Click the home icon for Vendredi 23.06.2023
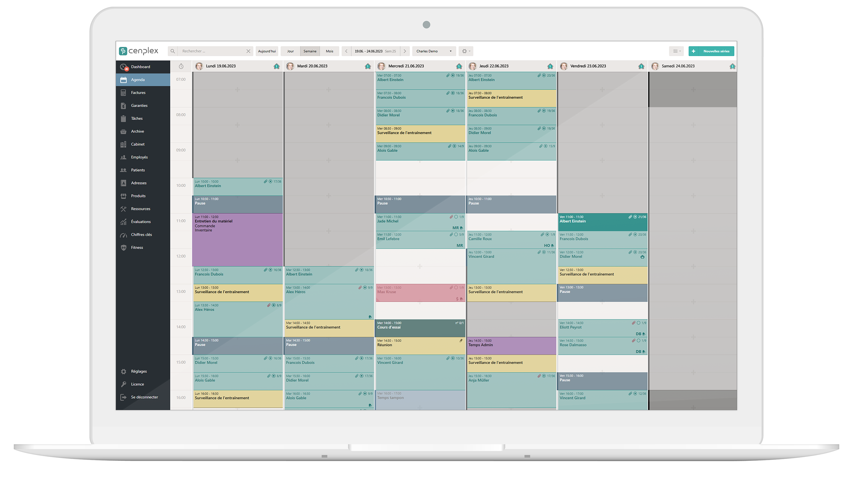This screenshot has height=504, width=853. pos(641,66)
